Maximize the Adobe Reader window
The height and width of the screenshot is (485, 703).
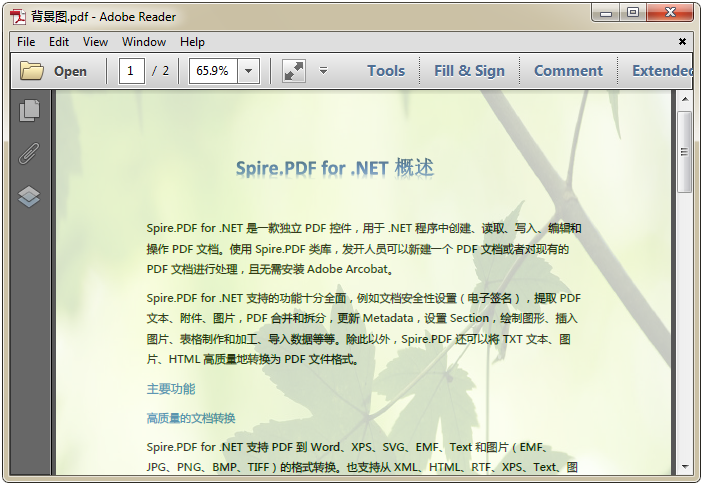click(633, 12)
